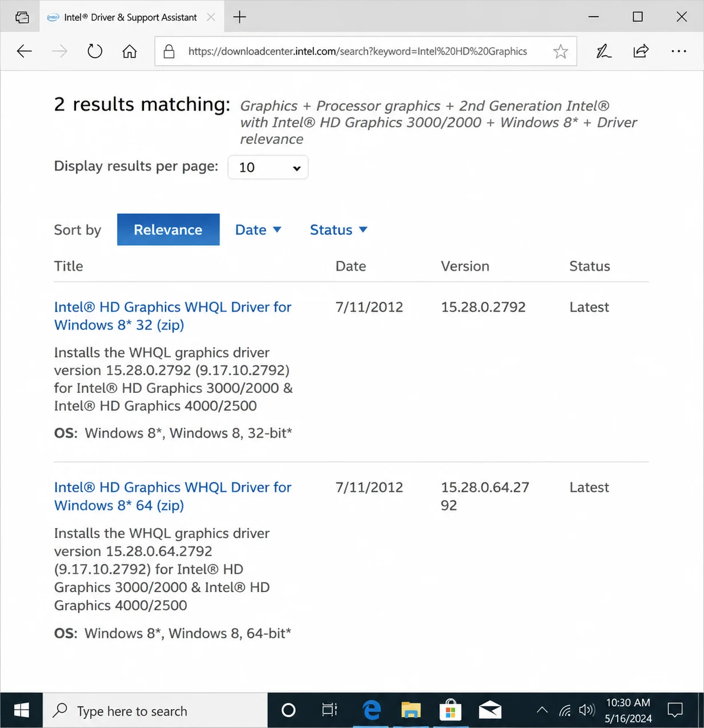This screenshot has height=728, width=704.
Task: Click version 15.28.0.2792 cell
Action: pyautogui.click(x=483, y=307)
